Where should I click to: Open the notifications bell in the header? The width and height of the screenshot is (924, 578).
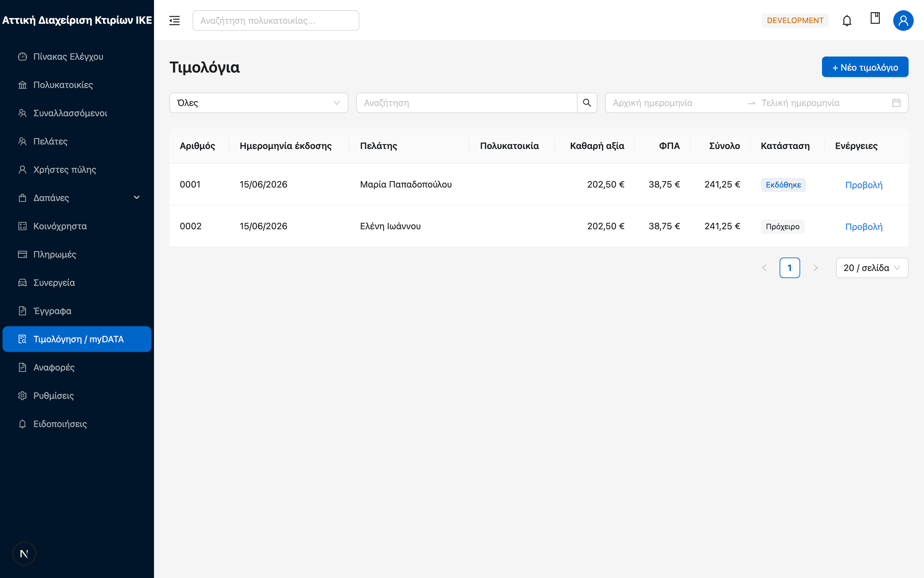(x=847, y=21)
